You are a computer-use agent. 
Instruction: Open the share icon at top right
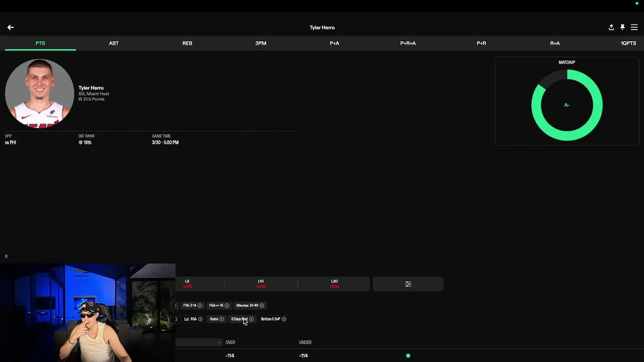pos(611,28)
